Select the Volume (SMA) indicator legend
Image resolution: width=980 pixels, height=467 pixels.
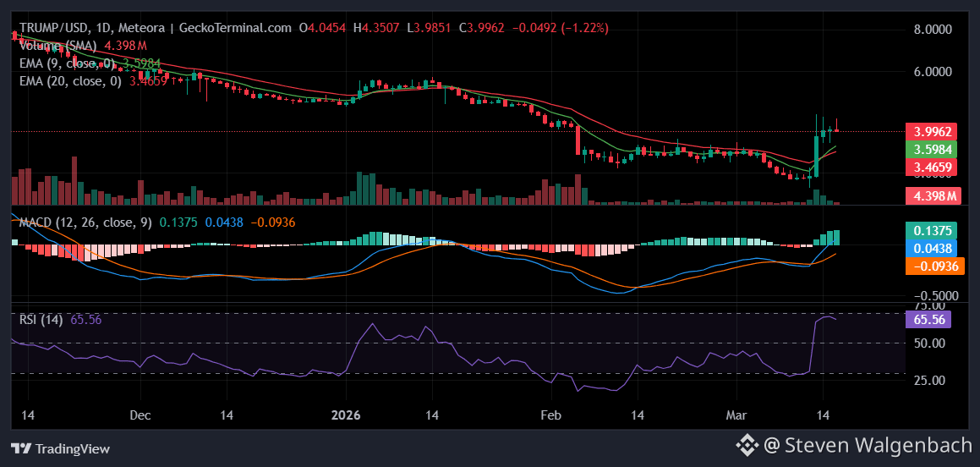(58, 46)
